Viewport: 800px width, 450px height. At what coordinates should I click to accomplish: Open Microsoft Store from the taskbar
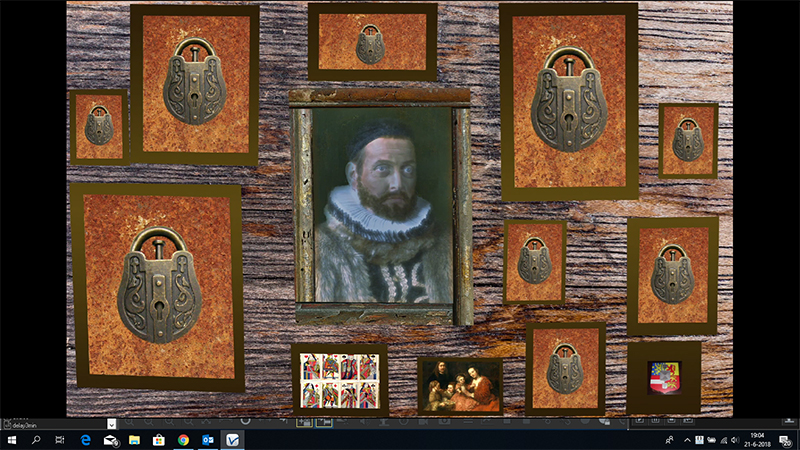click(x=159, y=440)
